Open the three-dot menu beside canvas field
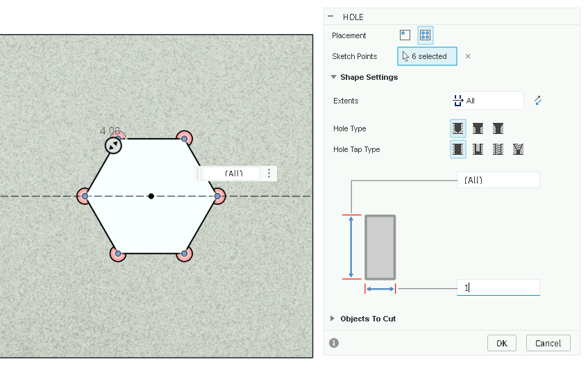588x386 pixels. pyautogui.click(x=269, y=174)
